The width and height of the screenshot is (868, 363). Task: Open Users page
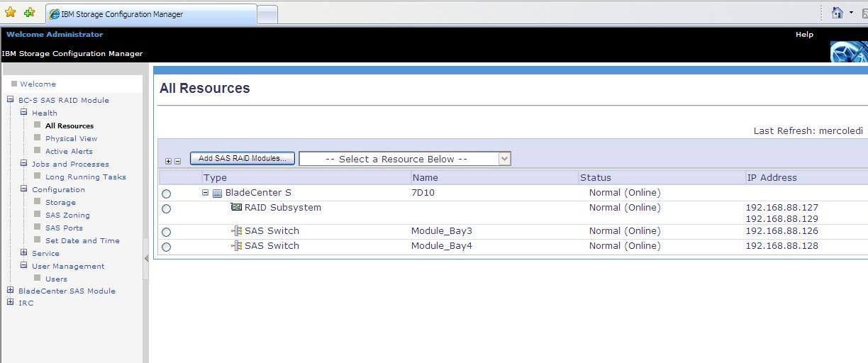point(56,279)
